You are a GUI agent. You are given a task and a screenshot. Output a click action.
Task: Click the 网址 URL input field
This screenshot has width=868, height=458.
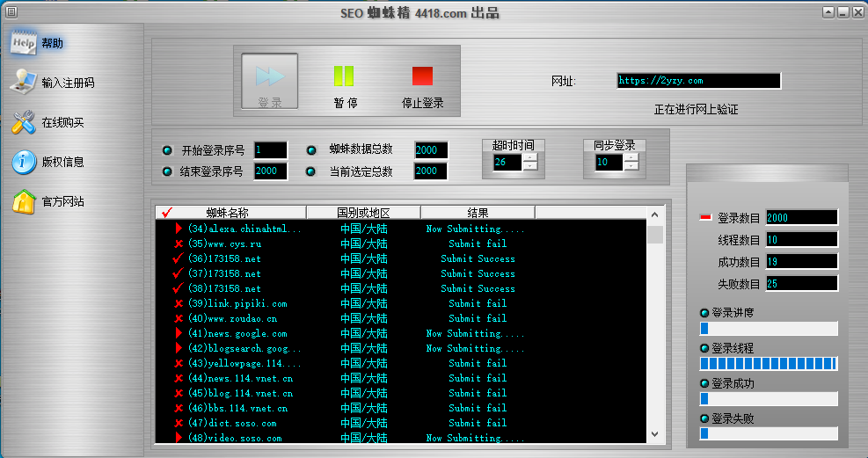click(698, 81)
